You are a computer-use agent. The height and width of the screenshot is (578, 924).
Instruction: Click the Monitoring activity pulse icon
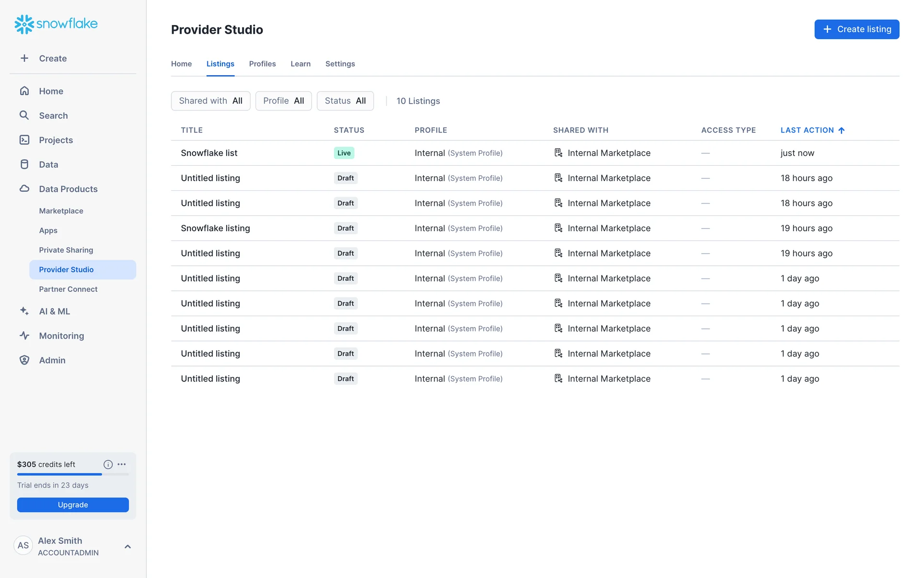pos(24,336)
